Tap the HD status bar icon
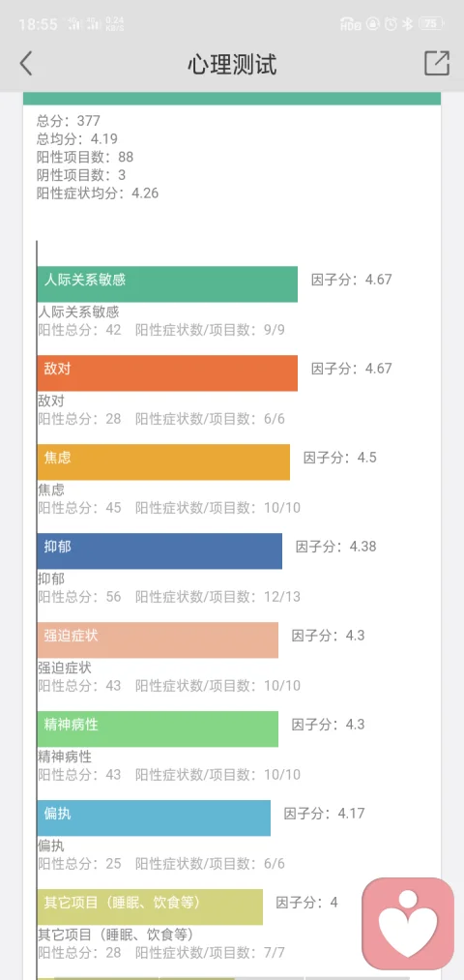Image resolution: width=464 pixels, height=980 pixels. [x=350, y=24]
